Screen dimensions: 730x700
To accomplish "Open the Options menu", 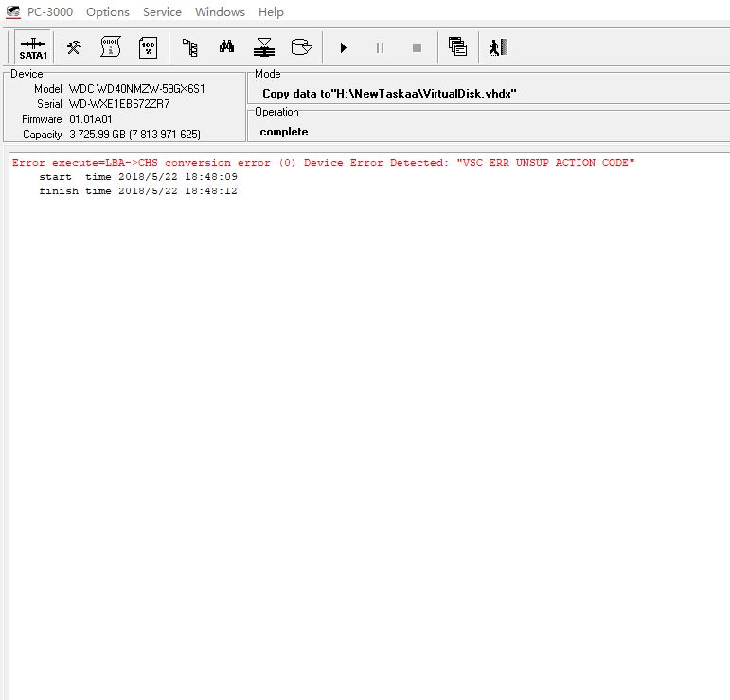I will tap(108, 12).
